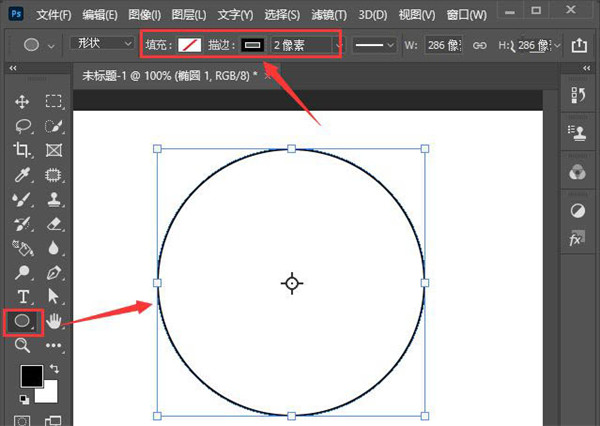
Task: Toggle link between width and height
Action: [479, 45]
